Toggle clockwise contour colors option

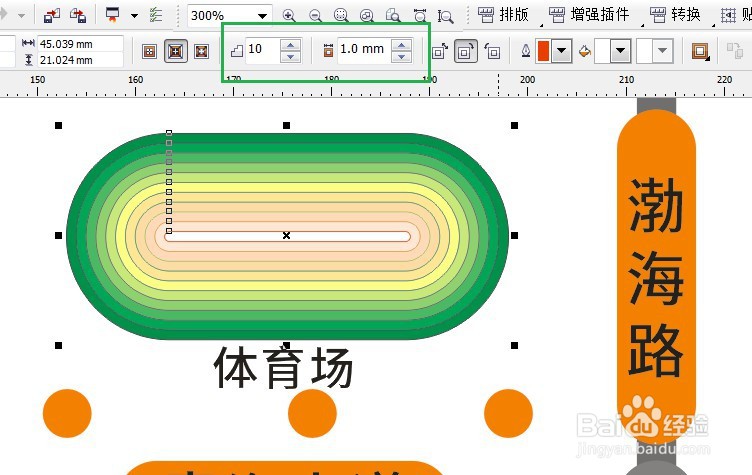[465, 51]
